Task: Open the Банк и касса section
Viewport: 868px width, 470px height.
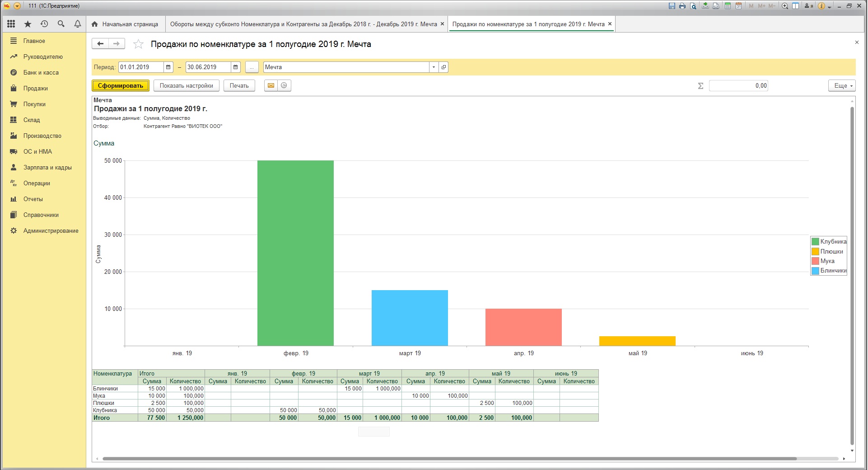Action: point(41,72)
